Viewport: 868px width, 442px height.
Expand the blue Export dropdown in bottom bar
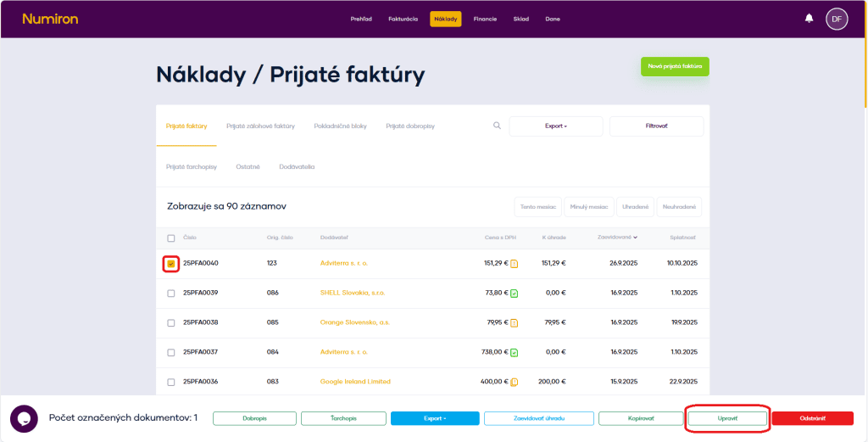click(434, 418)
